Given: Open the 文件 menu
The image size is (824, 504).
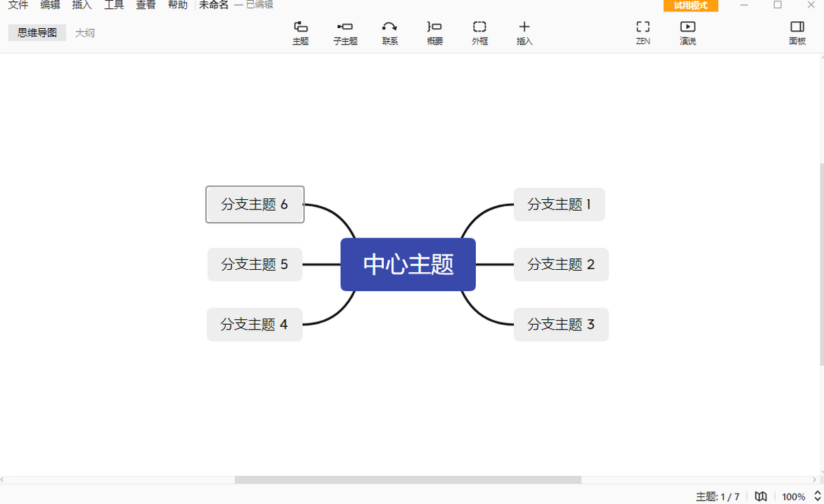Looking at the screenshot, I should click(18, 5).
